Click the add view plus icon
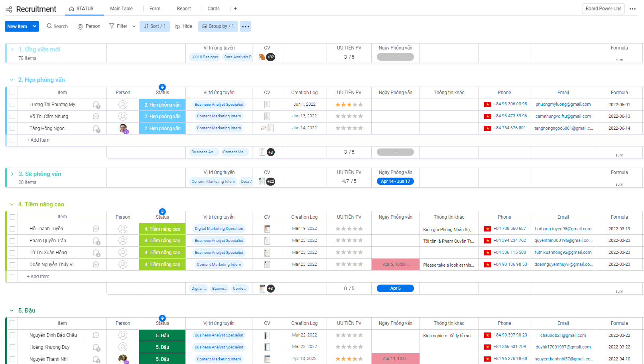Image resolution: width=644 pixels, height=364 pixels. click(235, 8)
